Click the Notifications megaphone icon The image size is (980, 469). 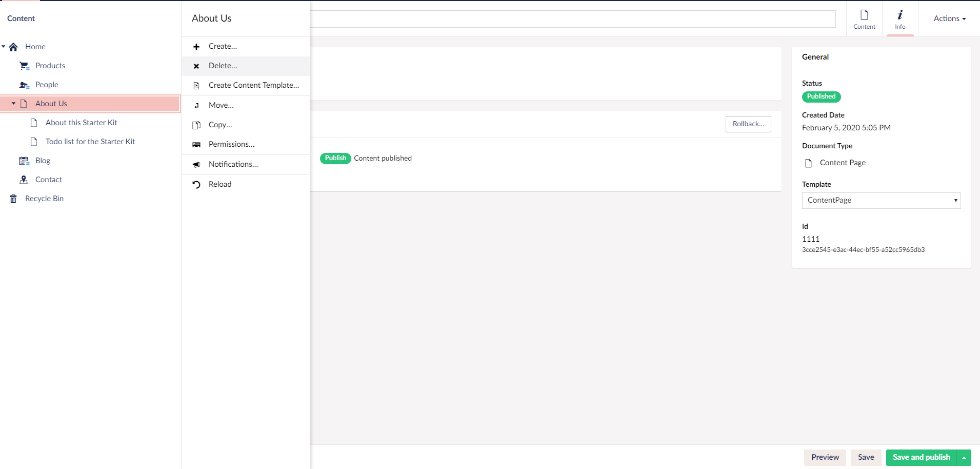[x=197, y=164]
